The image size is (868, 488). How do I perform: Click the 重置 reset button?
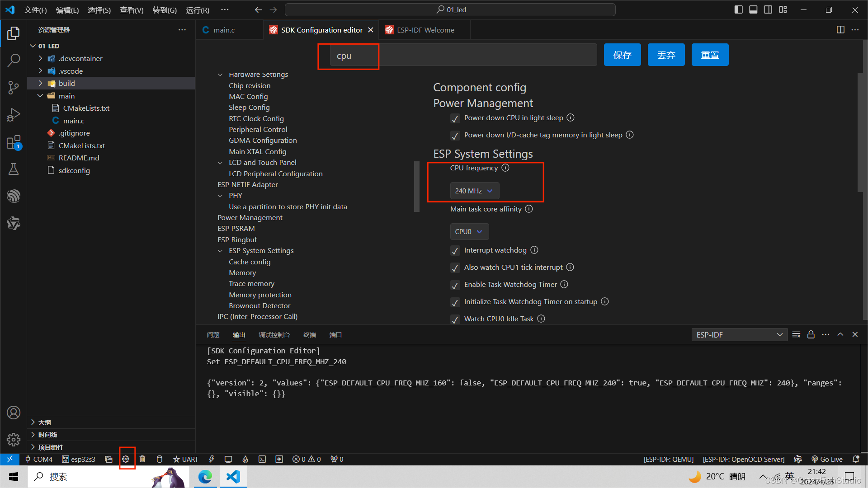(x=710, y=55)
